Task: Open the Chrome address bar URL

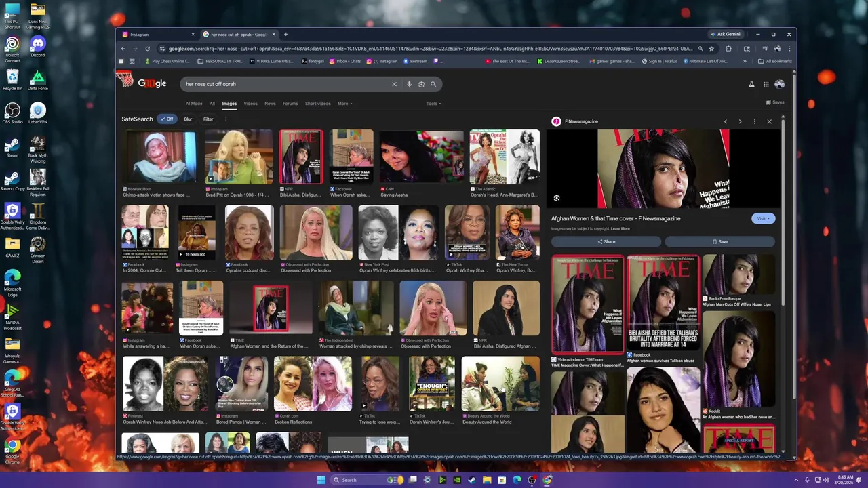Action: (431, 49)
